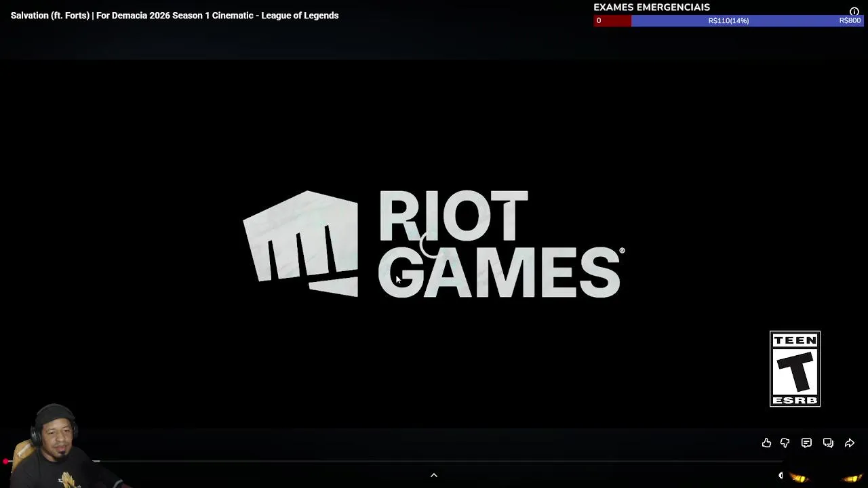Click the 'R$800' goal amount
The image size is (868, 488).
pyautogui.click(x=850, y=20)
